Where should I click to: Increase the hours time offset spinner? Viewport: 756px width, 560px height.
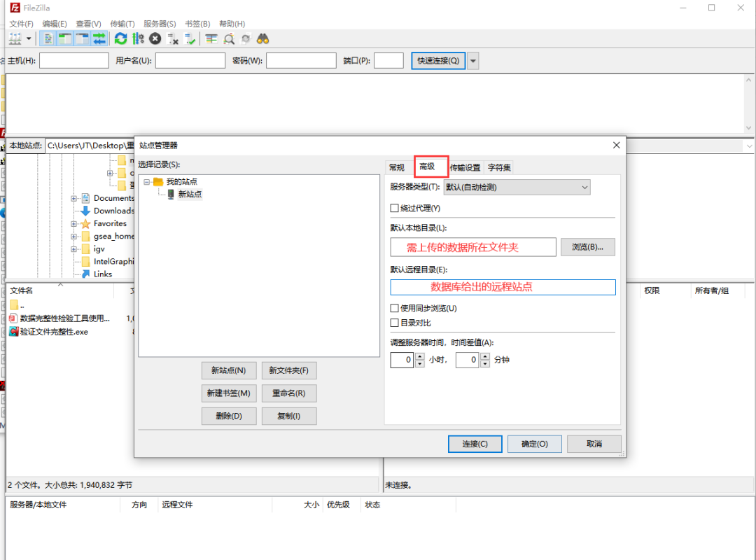click(420, 356)
